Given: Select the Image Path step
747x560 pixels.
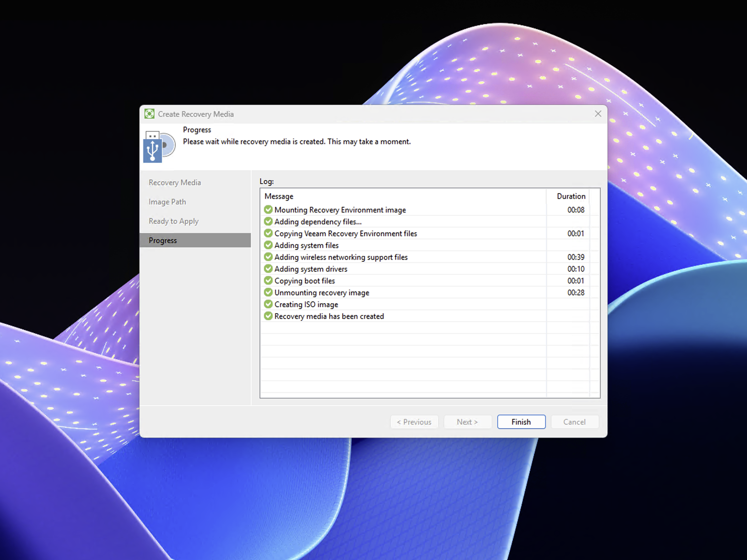Looking at the screenshot, I should [x=167, y=202].
